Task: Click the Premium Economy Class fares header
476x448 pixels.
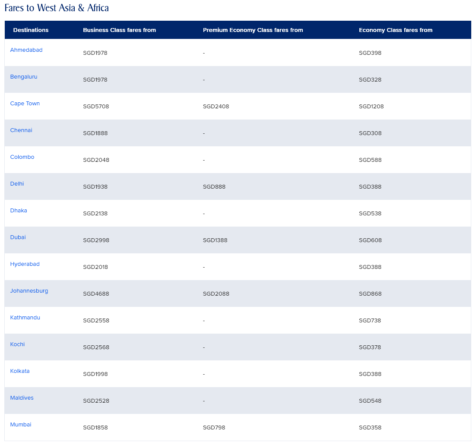Action: [x=253, y=30]
